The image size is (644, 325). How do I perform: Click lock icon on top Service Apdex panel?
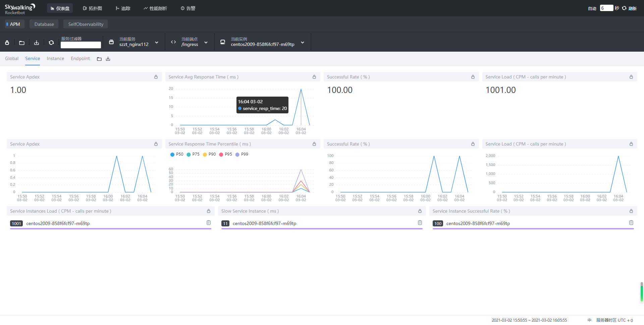[x=156, y=77]
